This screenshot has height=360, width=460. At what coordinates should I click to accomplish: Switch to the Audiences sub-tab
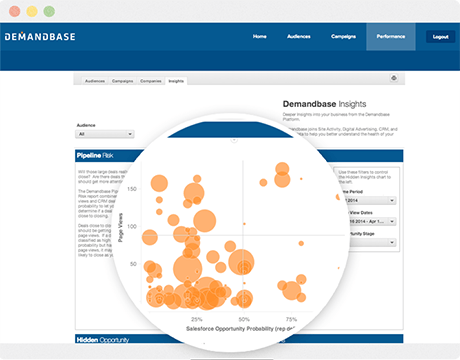[x=95, y=81]
